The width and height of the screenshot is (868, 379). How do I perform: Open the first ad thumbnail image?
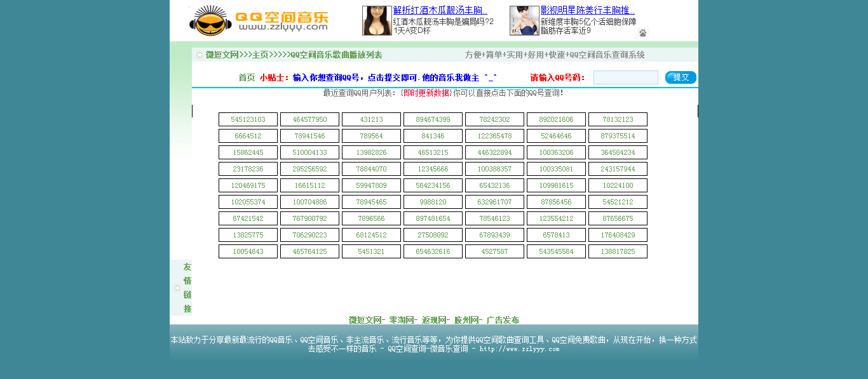377,21
